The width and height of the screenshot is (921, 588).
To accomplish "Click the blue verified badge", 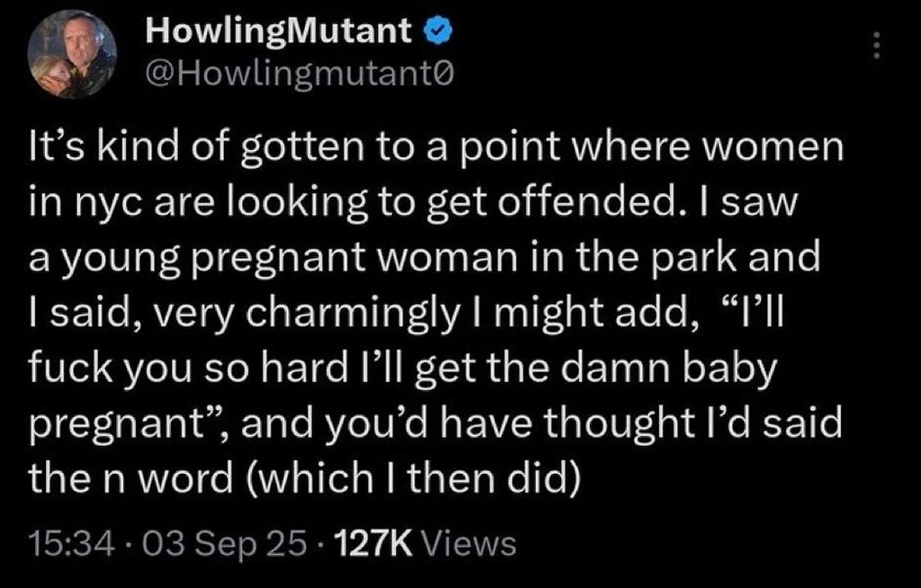I will coord(438,32).
